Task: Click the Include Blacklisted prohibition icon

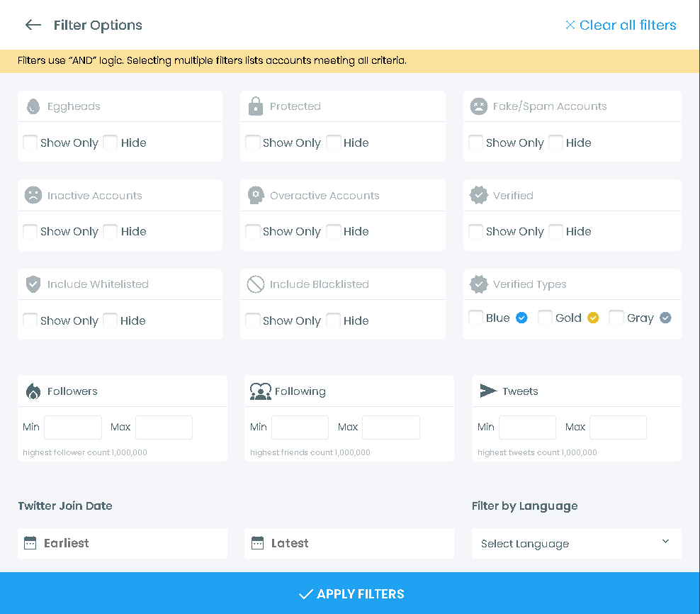Action: 256,284
